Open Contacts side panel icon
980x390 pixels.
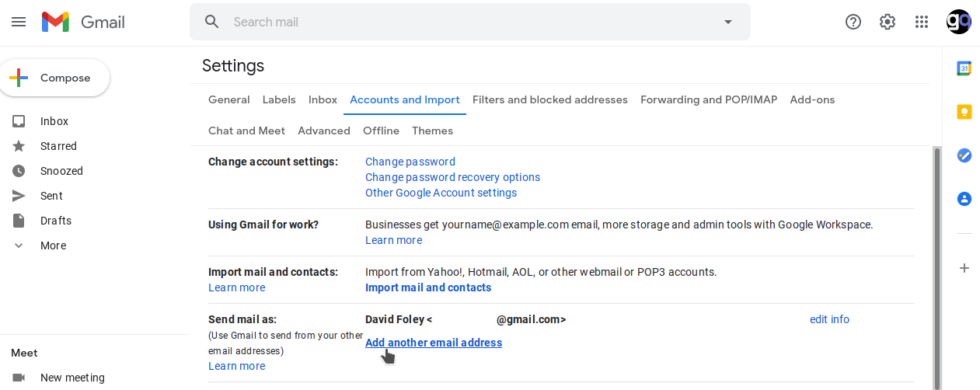pos(964,199)
